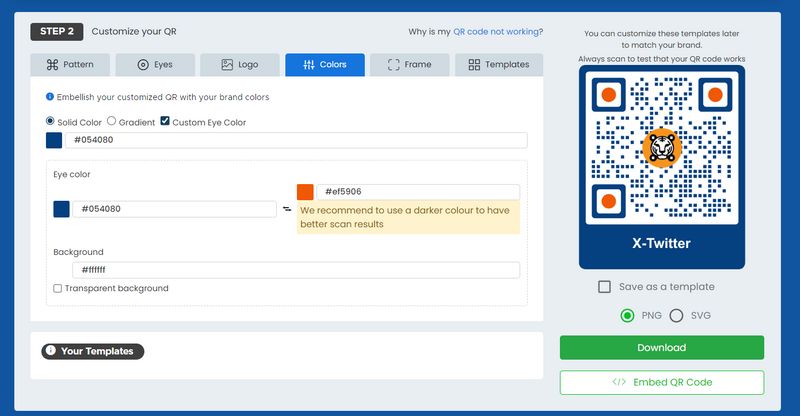Swap the two eye colors icon

tap(287, 209)
